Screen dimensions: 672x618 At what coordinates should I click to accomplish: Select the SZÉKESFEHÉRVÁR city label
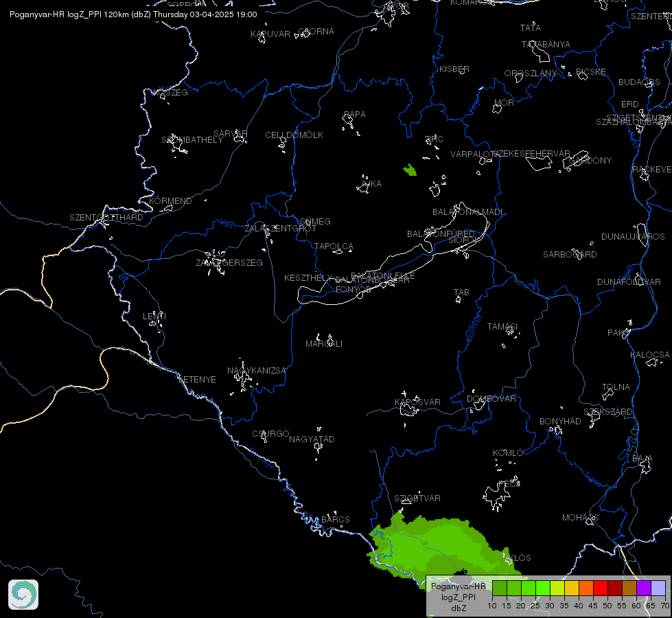(x=531, y=154)
